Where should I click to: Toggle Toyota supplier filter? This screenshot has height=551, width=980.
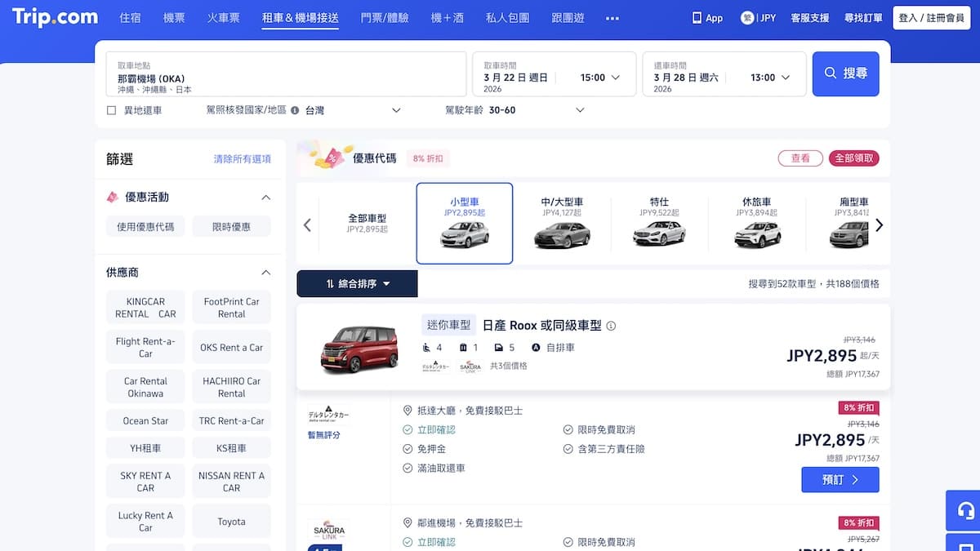click(231, 522)
